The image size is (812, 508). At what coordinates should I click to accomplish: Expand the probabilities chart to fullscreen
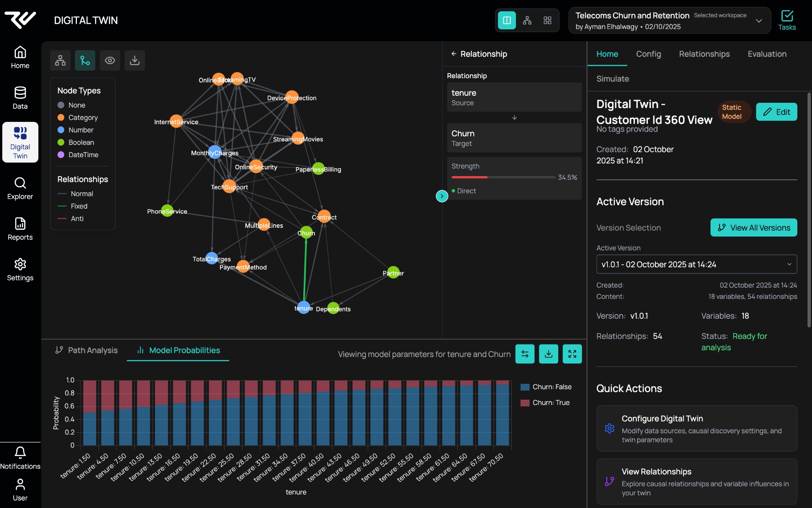tap(572, 354)
